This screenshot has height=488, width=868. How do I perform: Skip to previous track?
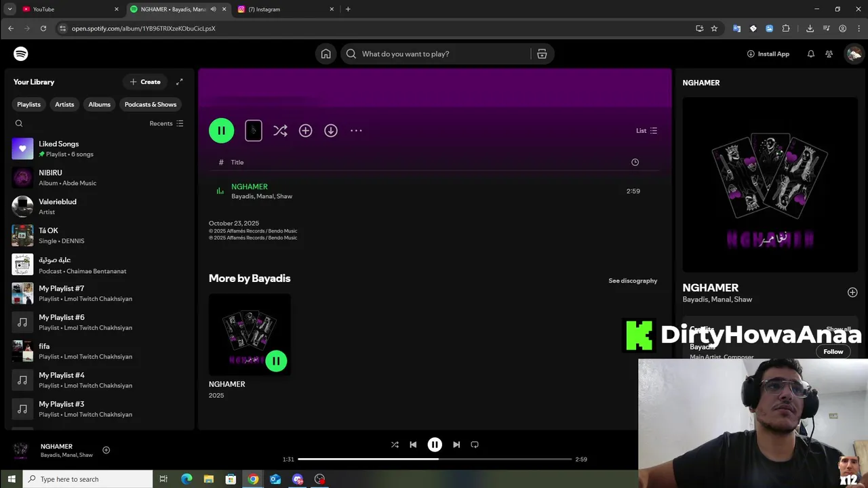point(413,445)
